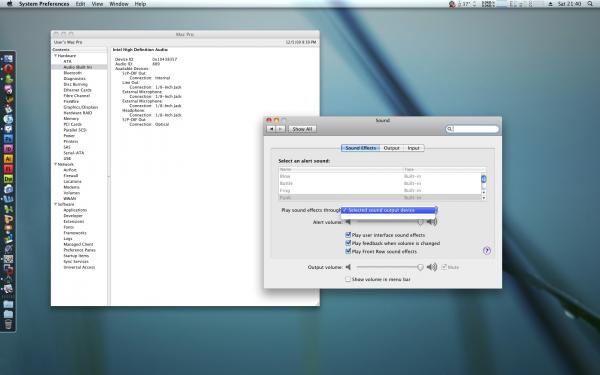
Task: Select Bluetooth in Contents list
Action: [72, 73]
